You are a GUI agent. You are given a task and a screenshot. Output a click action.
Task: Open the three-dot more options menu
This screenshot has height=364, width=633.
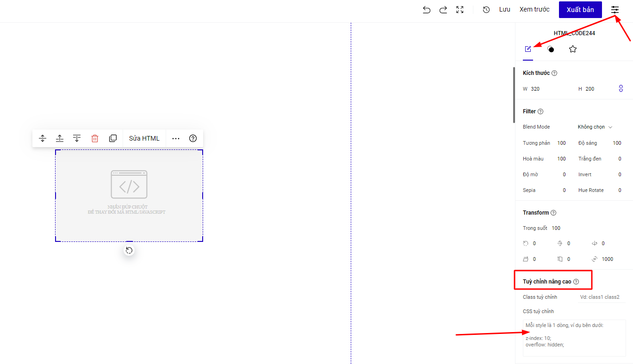176,138
